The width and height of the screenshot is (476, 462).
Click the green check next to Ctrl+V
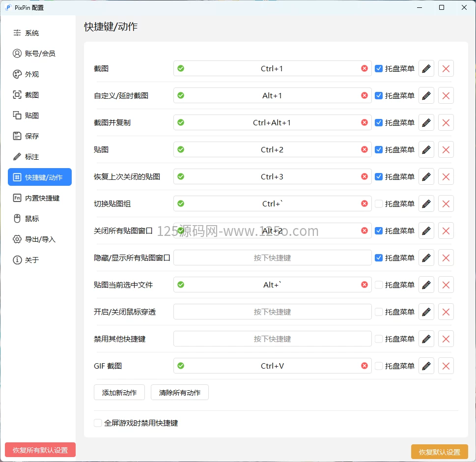180,366
